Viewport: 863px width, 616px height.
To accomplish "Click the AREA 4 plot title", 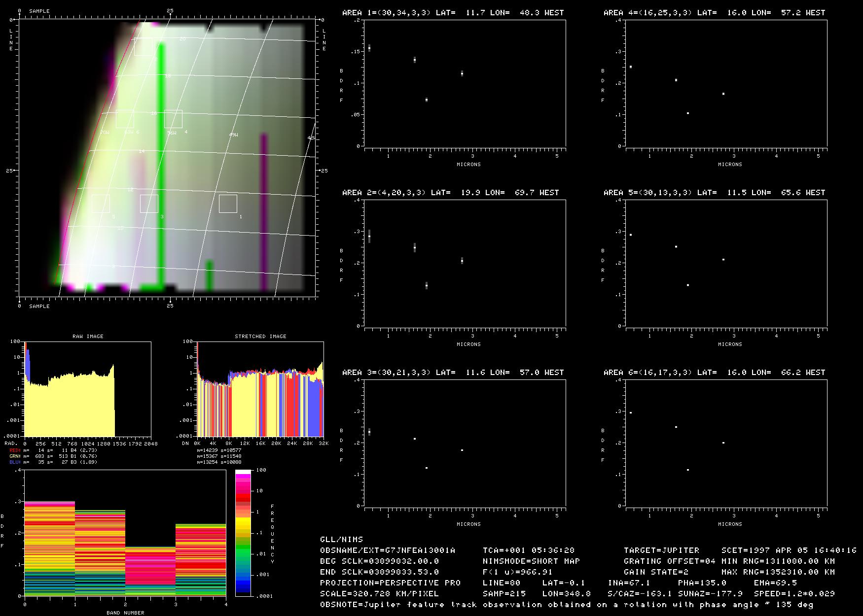I will pos(714,13).
